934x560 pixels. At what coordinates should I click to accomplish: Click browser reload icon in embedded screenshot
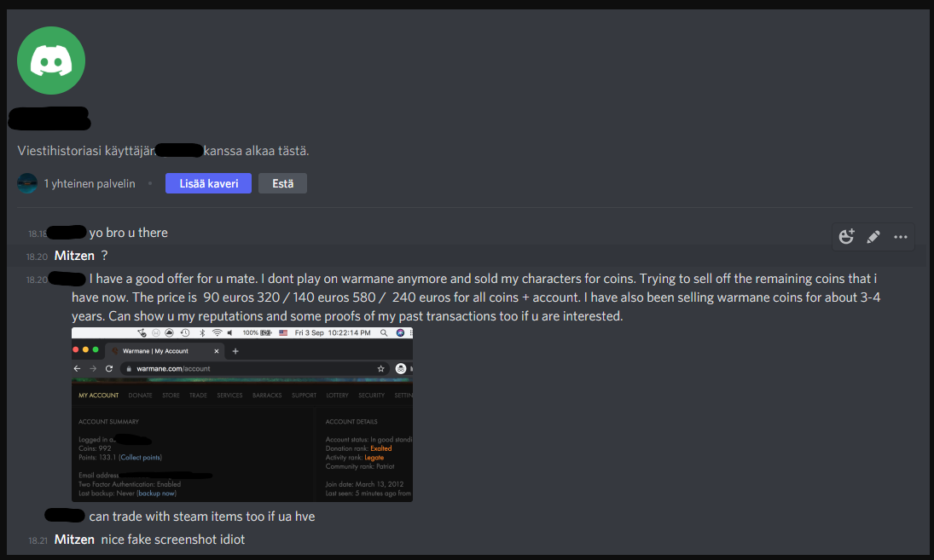point(109,369)
